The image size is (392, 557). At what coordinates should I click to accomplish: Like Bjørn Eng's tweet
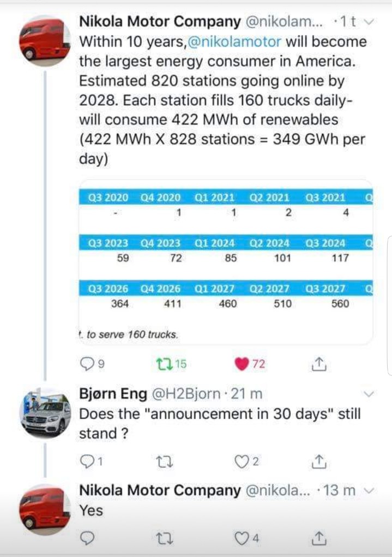[x=241, y=462]
